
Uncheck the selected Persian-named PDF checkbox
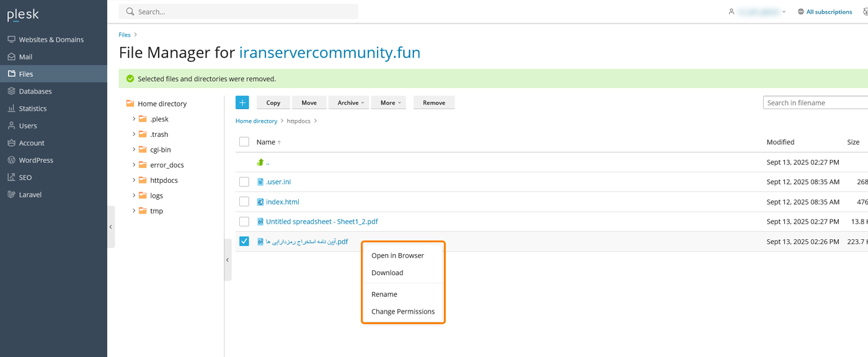pos(244,241)
